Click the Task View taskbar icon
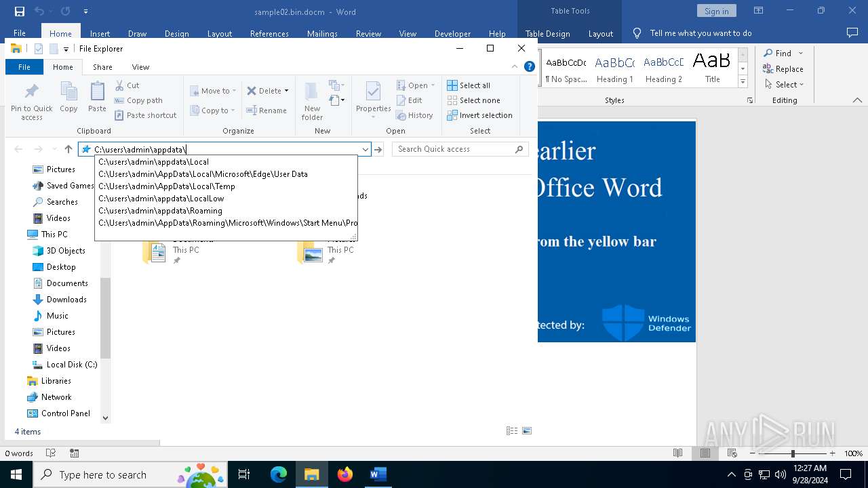Viewport: 868px width, 488px height. 244,474
